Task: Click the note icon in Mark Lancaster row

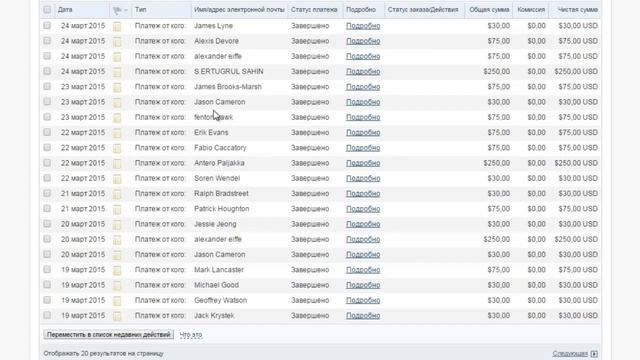Action: (x=117, y=270)
